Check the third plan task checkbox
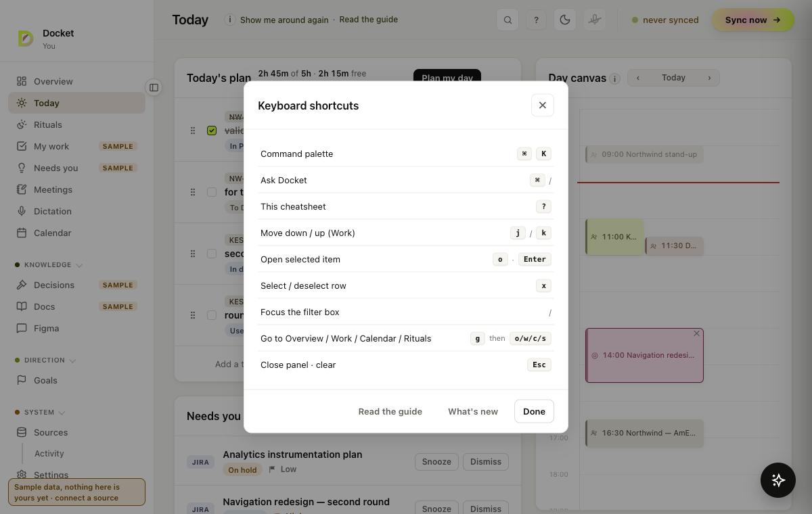Viewport: 812px width, 514px height. [x=212, y=254]
